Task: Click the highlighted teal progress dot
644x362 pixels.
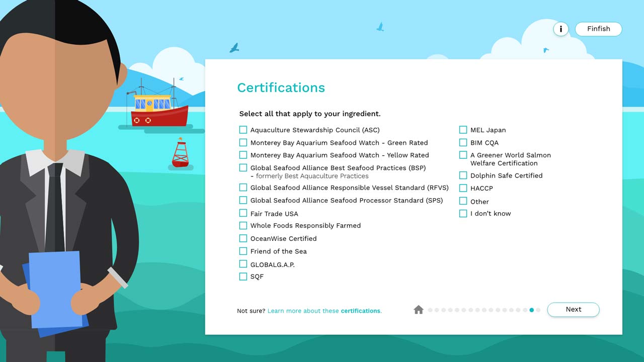Action: pos(531,310)
